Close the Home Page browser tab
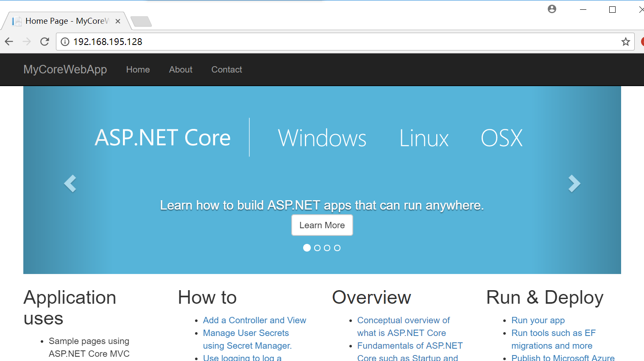 (118, 21)
